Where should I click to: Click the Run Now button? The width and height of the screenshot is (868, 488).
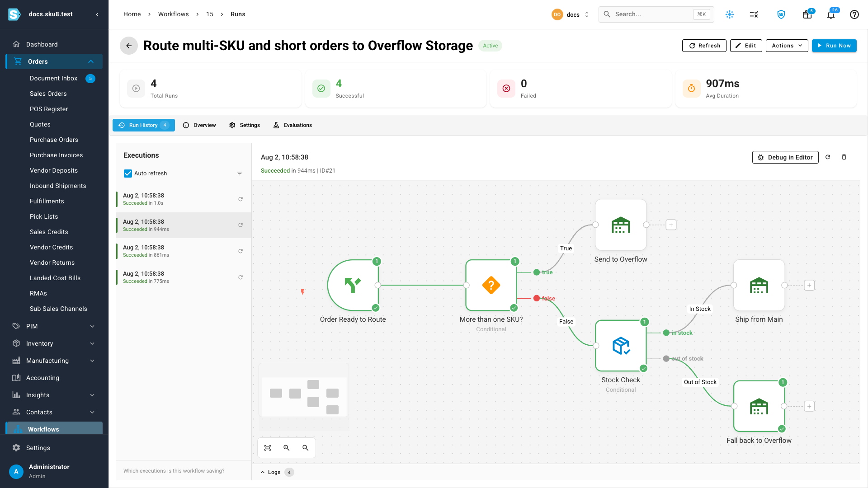834,46
